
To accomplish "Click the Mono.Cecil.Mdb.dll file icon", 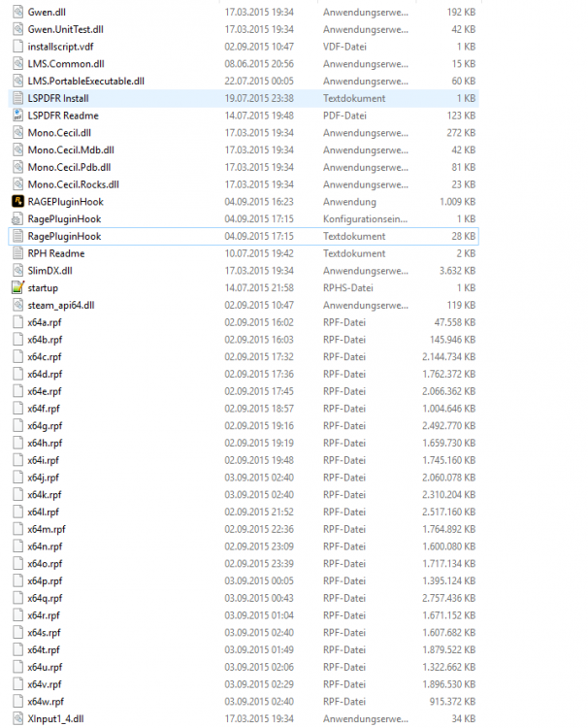I will (x=17, y=149).
